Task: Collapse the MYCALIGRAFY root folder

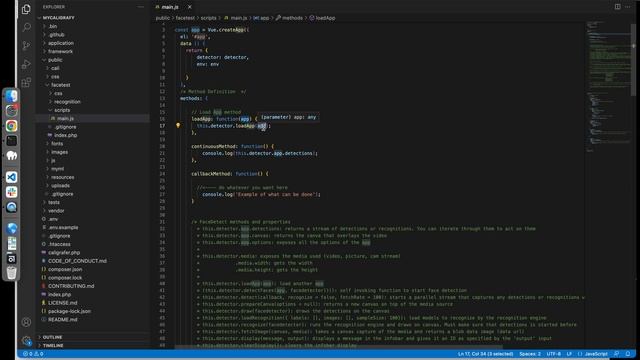Action: 58,18
